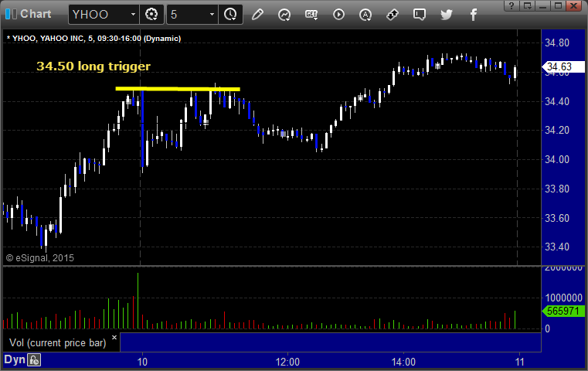Expand the interval 5 dropdown arrow
Screen dimensions: 588x371
(x=212, y=15)
